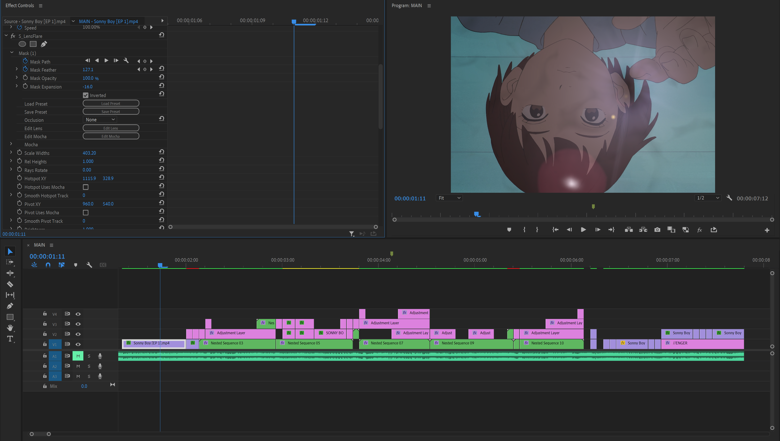Screen dimensions: 780x441
Task: Reset the Mask Feather parameter
Action: pyautogui.click(x=162, y=69)
